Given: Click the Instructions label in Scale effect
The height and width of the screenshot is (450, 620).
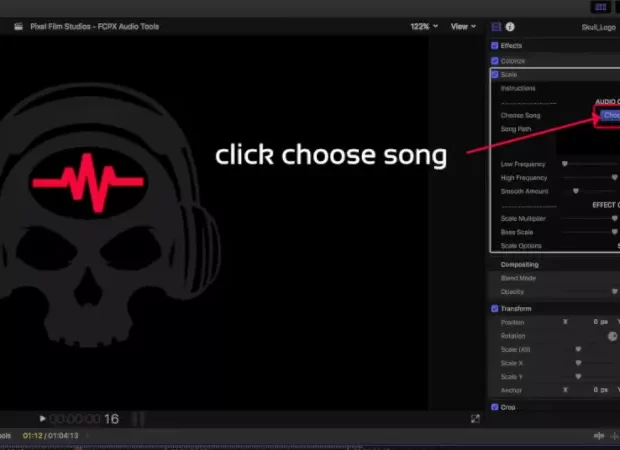Looking at the screenshot, I should 518,88.
